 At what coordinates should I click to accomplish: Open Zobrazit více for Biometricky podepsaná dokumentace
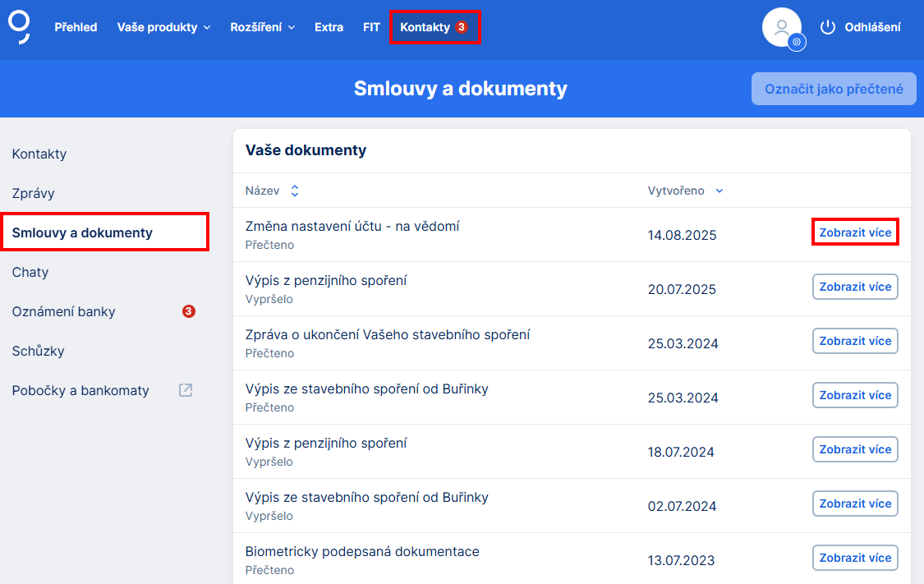coord(854,557)
